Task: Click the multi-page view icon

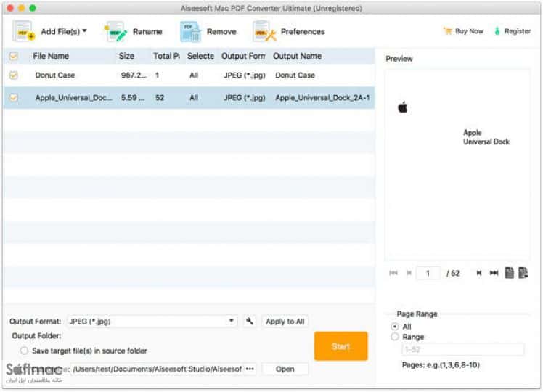Action: point(523,273)
